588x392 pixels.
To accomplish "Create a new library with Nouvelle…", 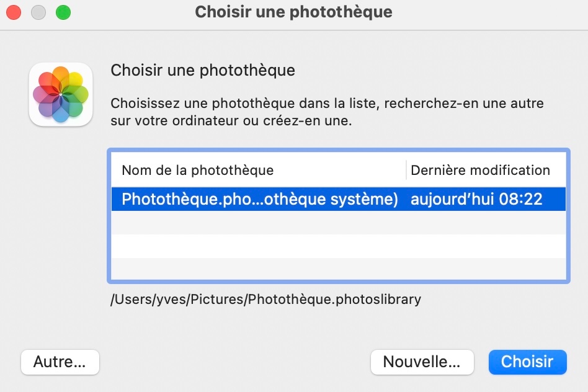I will click(422, 362).
